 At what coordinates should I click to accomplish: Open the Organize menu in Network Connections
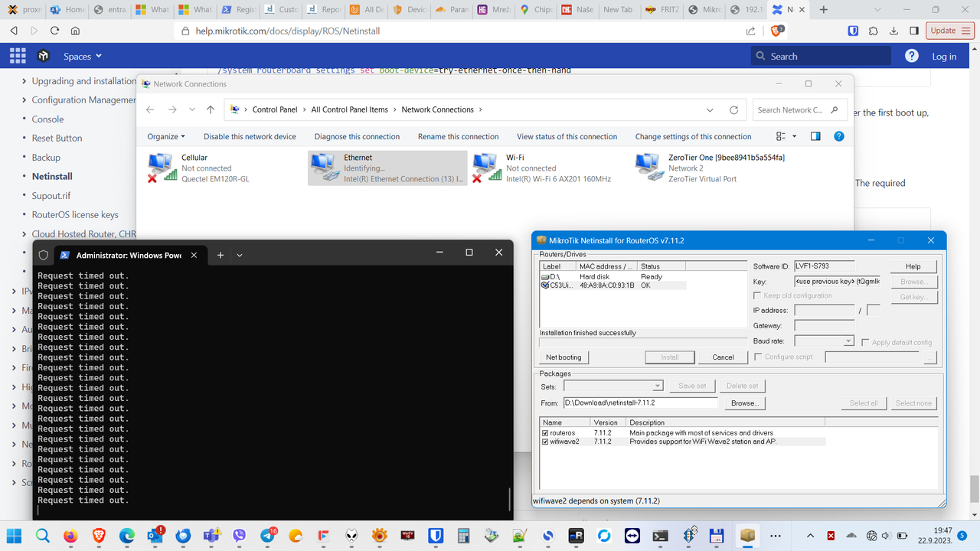[165, 136]
